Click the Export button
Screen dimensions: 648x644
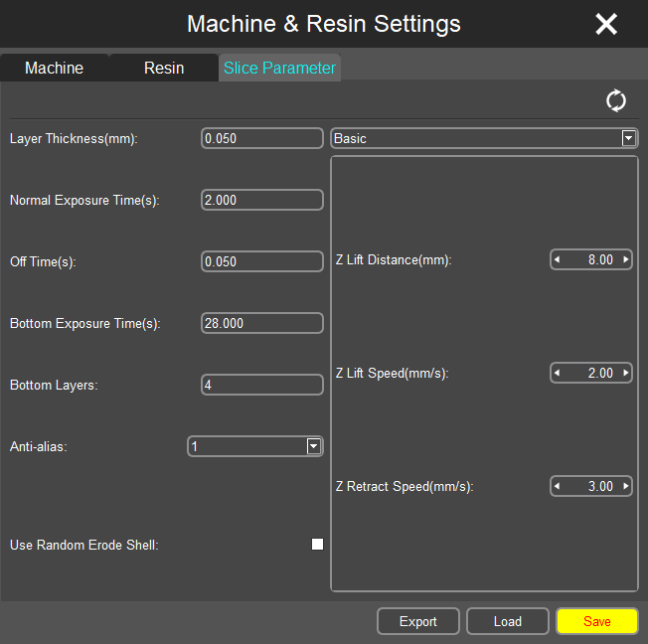tap(418, 621)
